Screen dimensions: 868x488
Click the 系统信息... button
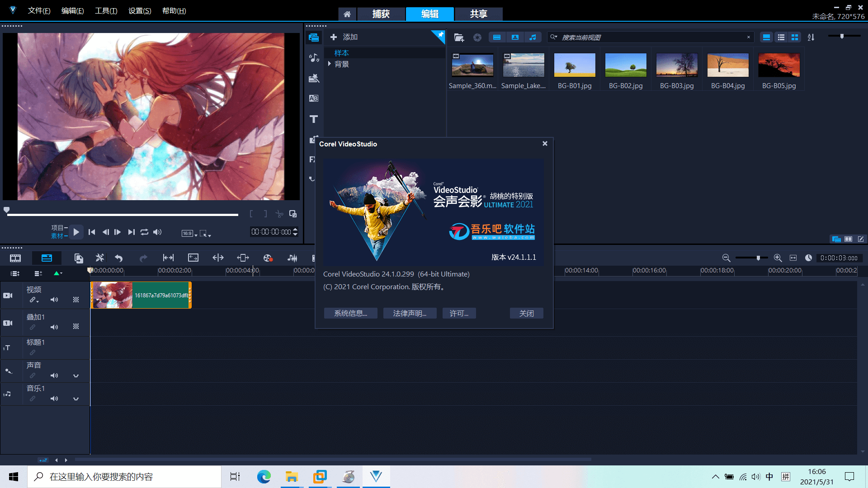click(350, 313)
